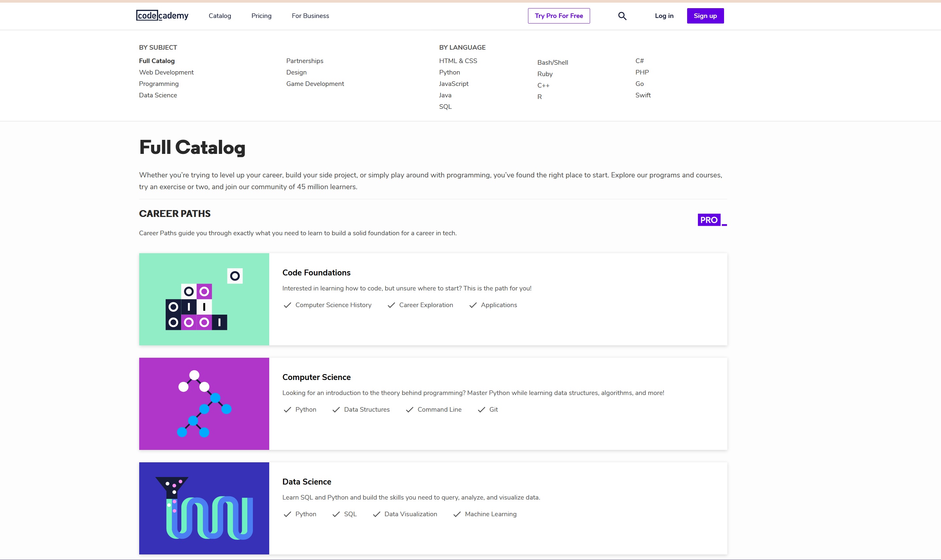The width and height of the screenshot is (941, 560).
Task: Choose JavaScript language
Action: pos(454,84)
